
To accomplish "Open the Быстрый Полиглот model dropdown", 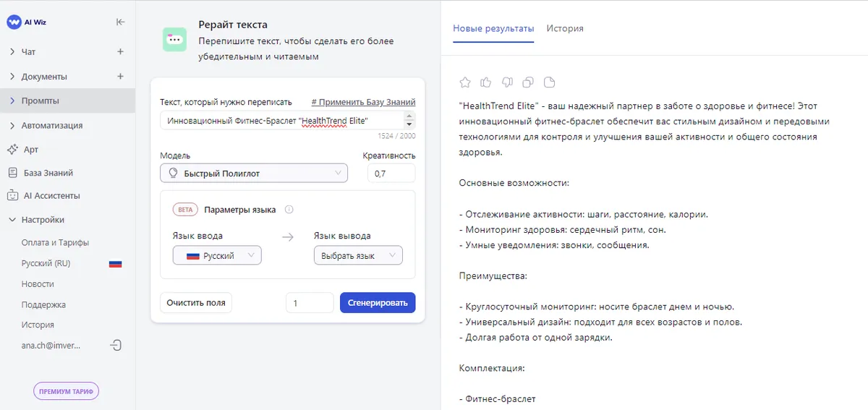I will click(x=254, y=173).
